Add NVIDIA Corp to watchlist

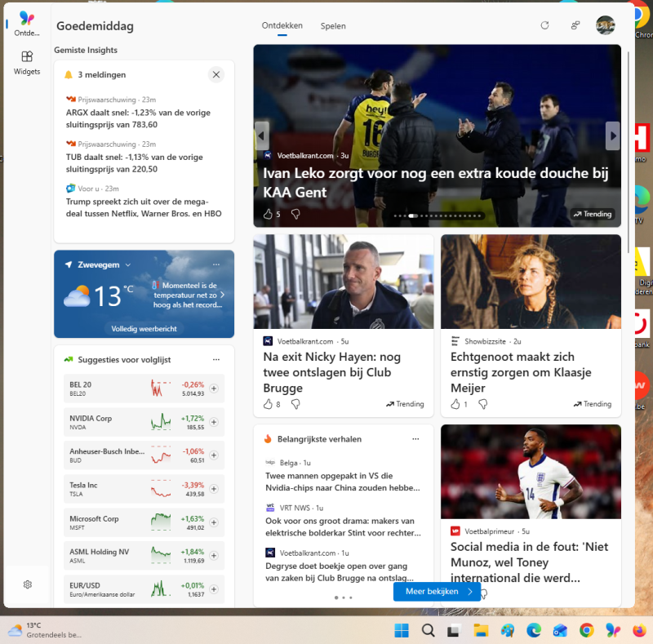(x=214, y=422)
